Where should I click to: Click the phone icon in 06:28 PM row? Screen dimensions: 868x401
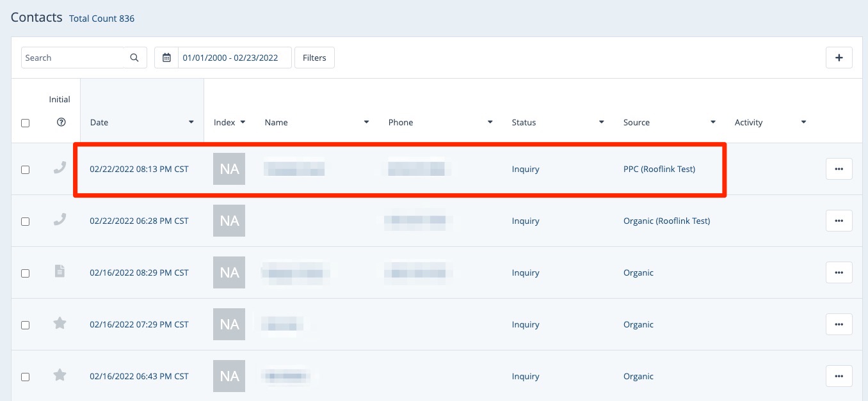[60, 220]
